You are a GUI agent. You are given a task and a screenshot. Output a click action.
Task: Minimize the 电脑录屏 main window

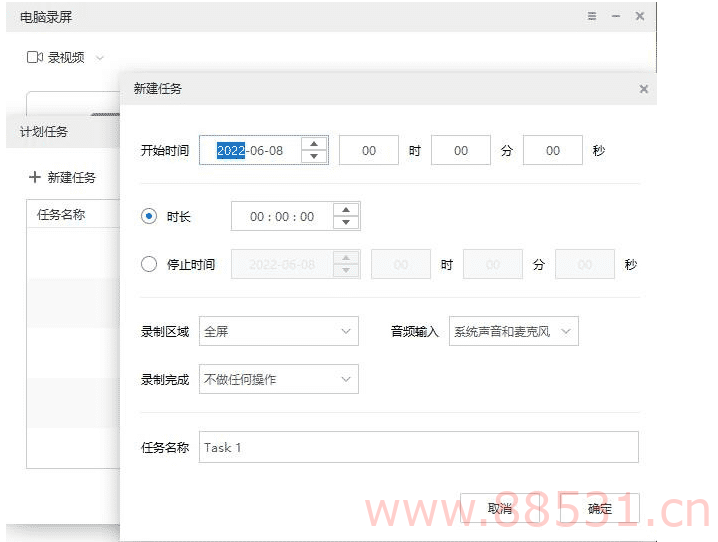coord(616,16)
